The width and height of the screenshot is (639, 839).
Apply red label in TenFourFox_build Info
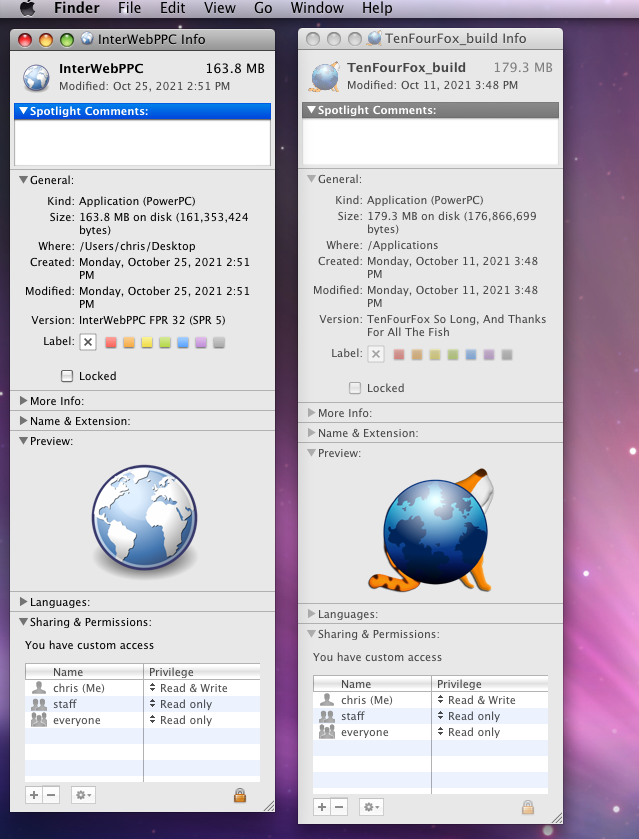click(399, 354)
